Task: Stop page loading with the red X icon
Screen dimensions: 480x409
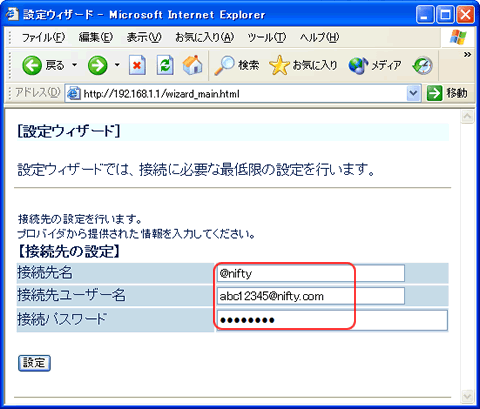Action: 137,65
